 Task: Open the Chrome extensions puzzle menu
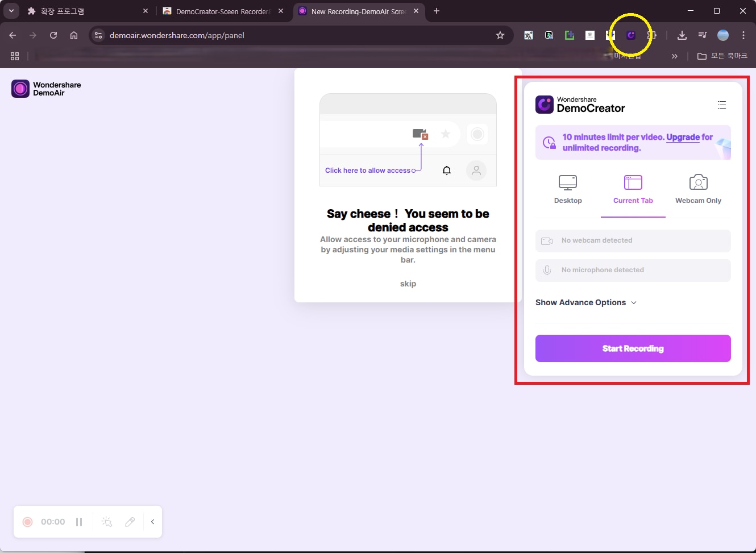pos(652,35)
